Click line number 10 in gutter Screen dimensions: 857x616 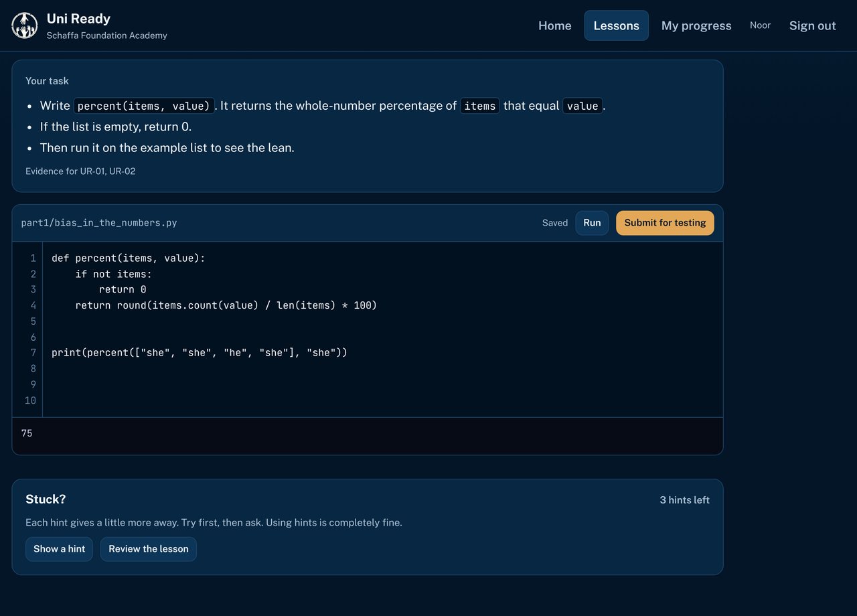point(30,400)
